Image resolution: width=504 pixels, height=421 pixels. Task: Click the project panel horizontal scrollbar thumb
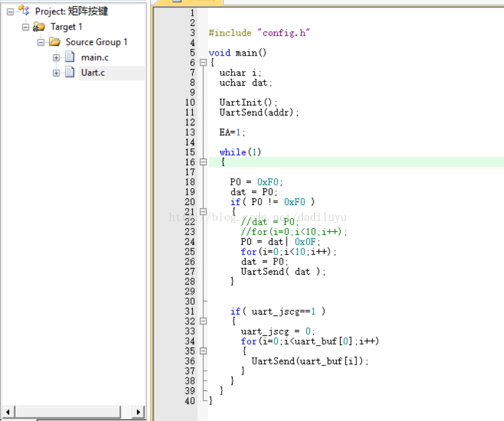coord(68,412)
